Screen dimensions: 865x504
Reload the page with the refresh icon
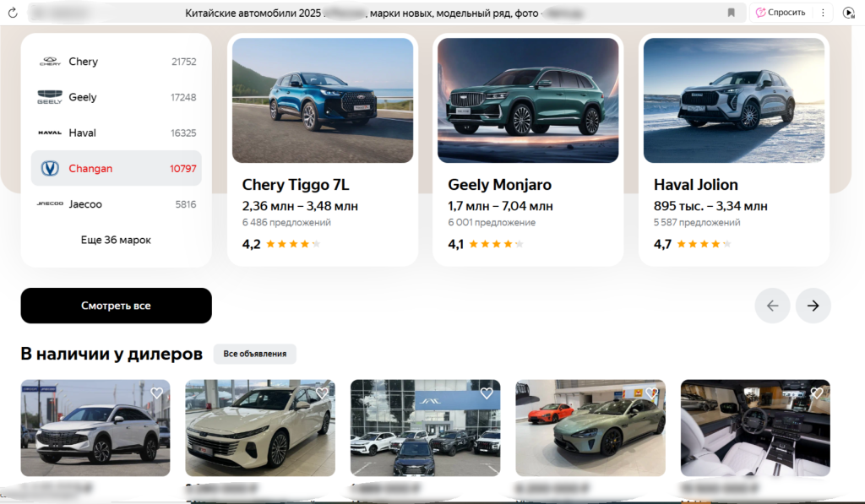[13, 13]
